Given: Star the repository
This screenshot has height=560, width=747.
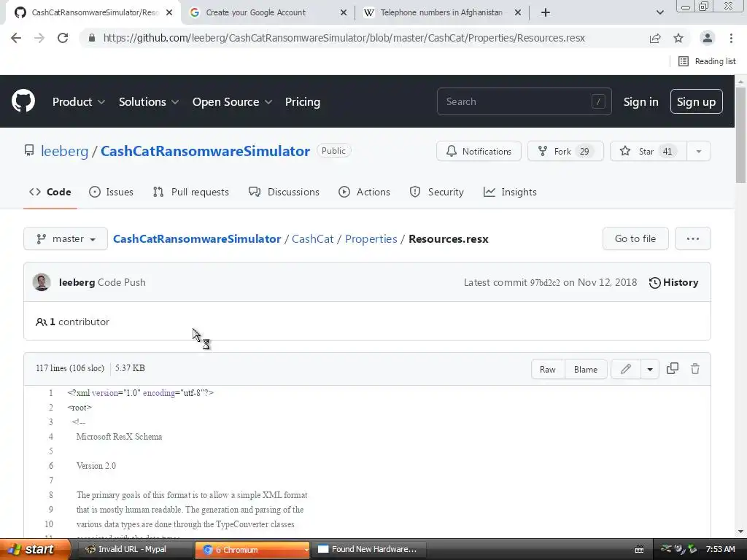Looking at the screenshot, I should pyautogui.click(x=648, y=152).
